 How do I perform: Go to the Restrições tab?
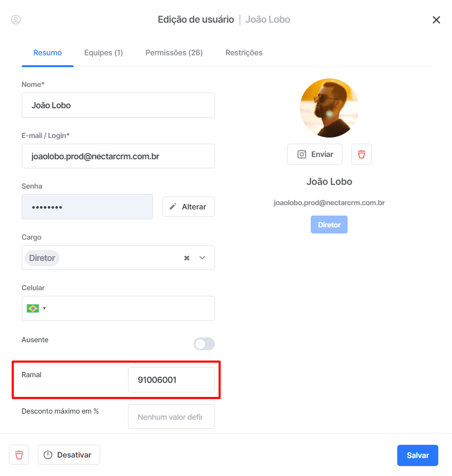(x=244, y=53)
